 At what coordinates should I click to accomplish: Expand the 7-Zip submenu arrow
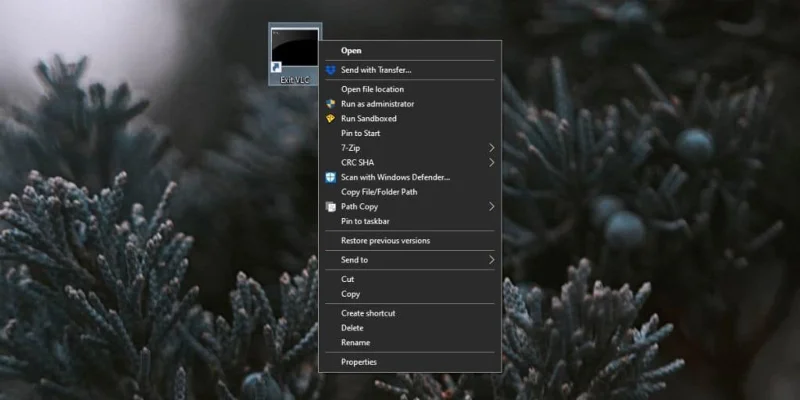492,148
